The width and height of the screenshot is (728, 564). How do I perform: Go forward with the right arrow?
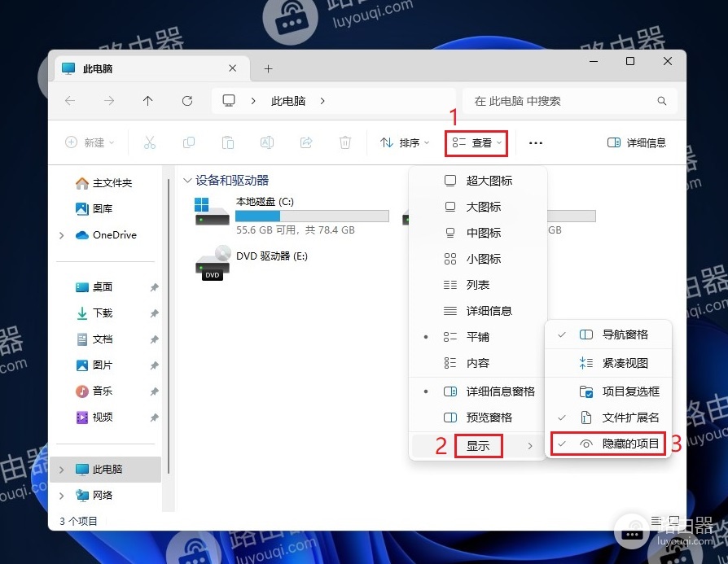tap(109, 101)
